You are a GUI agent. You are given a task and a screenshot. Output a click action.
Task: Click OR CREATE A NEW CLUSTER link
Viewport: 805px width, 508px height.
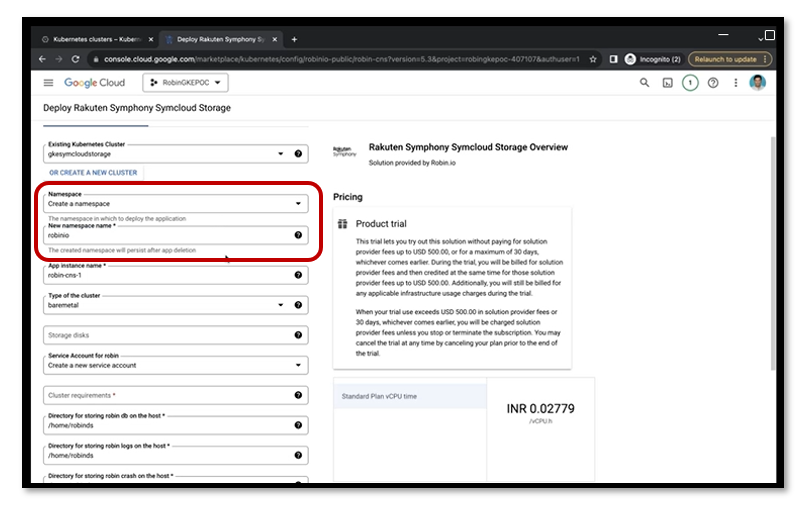[93, 173]
